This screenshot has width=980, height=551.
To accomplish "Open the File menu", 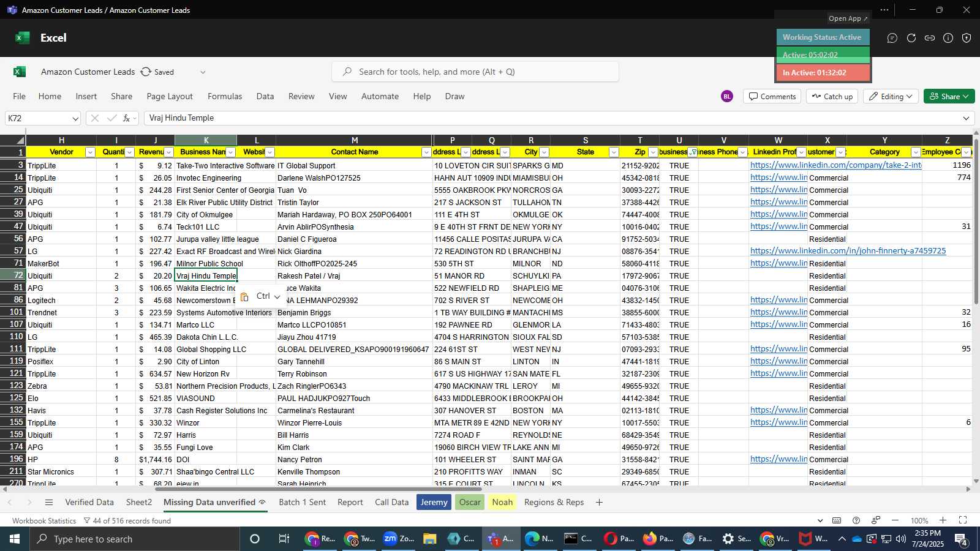I will [20, 96].
